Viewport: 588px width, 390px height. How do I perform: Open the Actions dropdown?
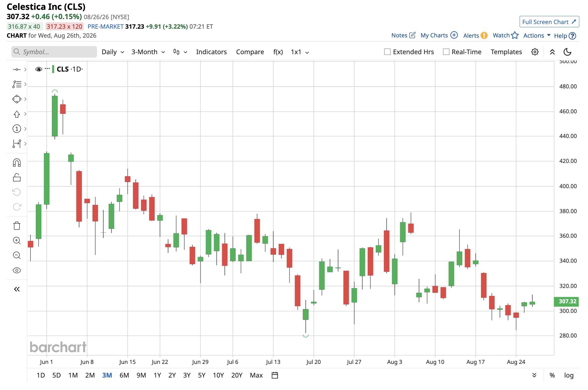pos(537,36)
